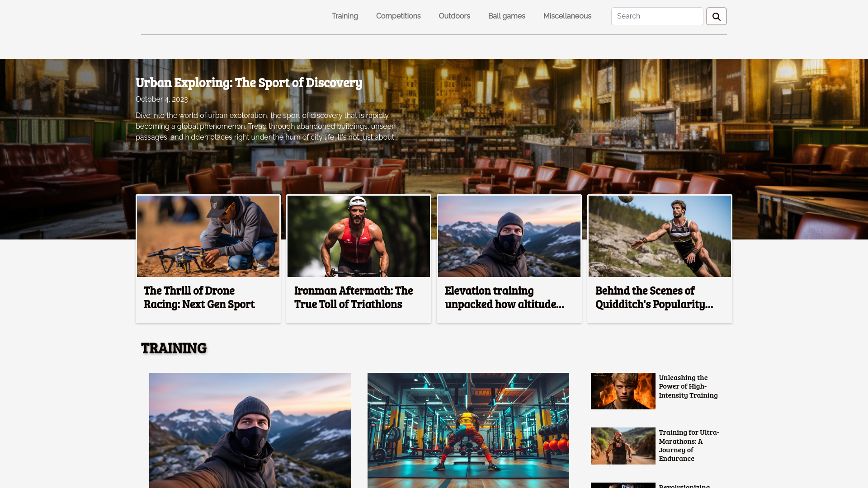Viewport: 868px width, 488px height.
Task: Open Behind the Scenes of Quidditch's Popularity title
Action: pyautogui.click(x=654, y=297)
